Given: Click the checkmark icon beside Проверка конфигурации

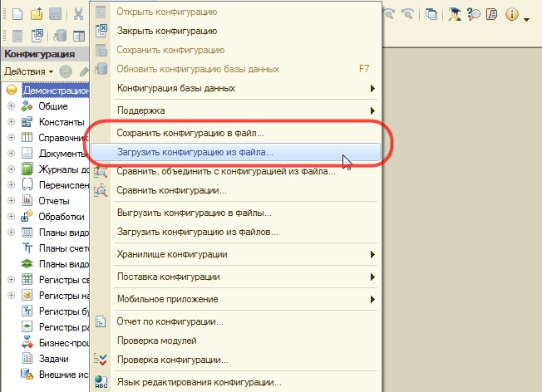Looking at the screenshot, I should [101, 360].
